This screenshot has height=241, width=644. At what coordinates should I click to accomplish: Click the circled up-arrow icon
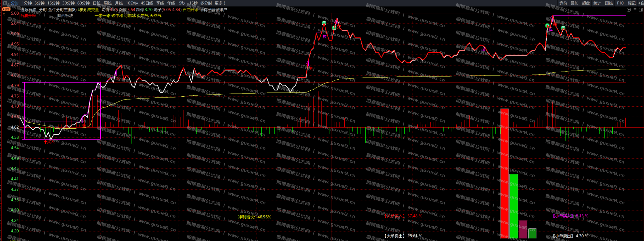[x=629, y=10]
